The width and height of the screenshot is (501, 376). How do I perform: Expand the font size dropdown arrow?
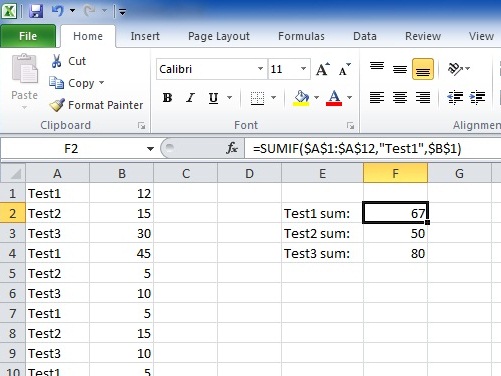(x=303, y=69)
